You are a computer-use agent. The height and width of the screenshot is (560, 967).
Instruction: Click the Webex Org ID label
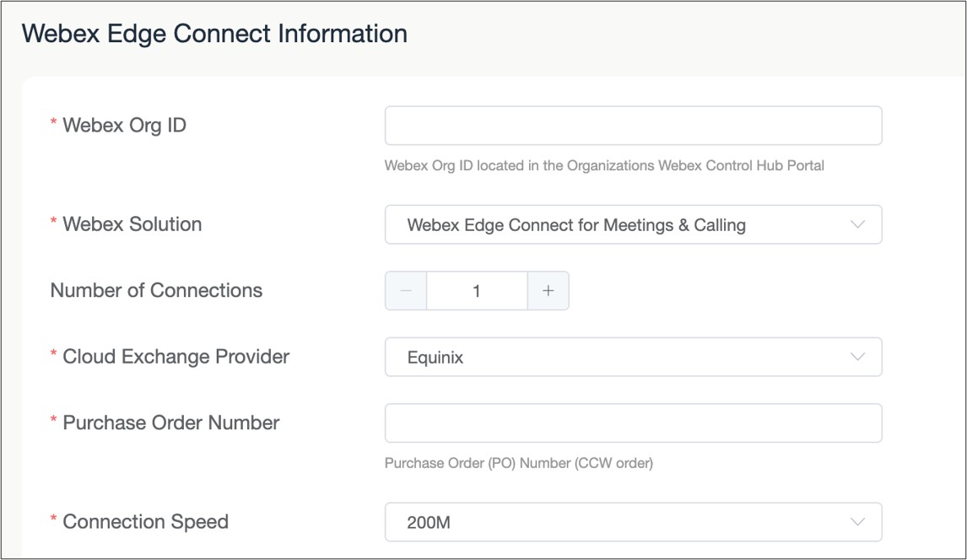pyautogui.click(x=124, y=126)
